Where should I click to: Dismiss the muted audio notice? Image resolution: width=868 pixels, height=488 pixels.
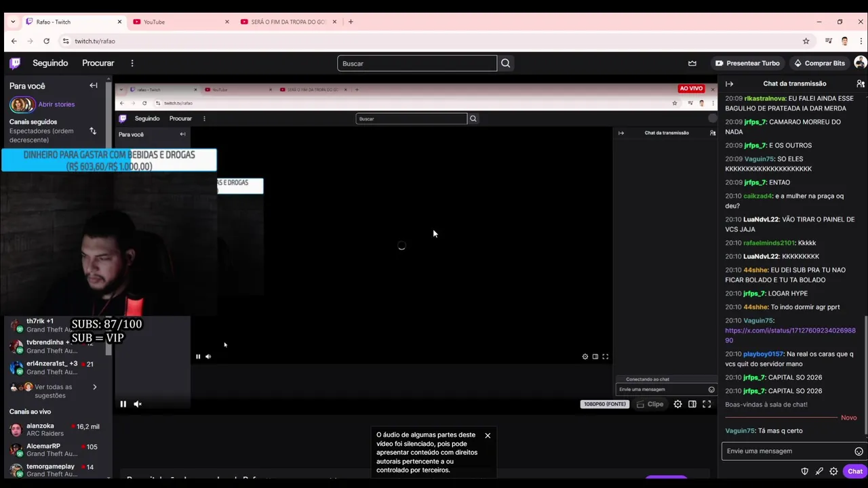click(x=488, y=435)
